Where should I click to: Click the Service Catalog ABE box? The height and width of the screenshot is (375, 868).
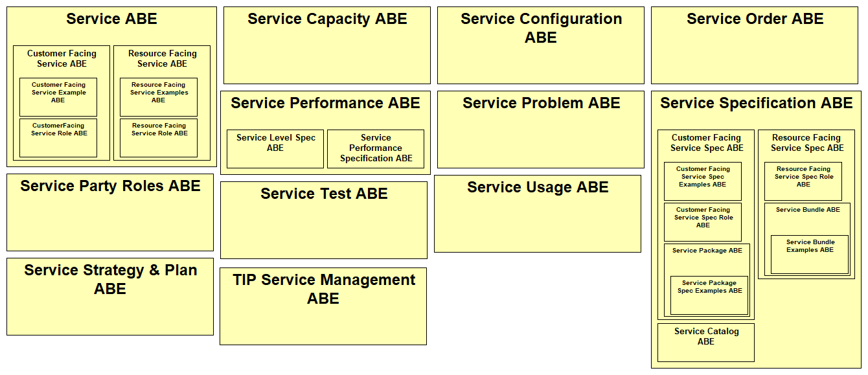click(706, 343)
